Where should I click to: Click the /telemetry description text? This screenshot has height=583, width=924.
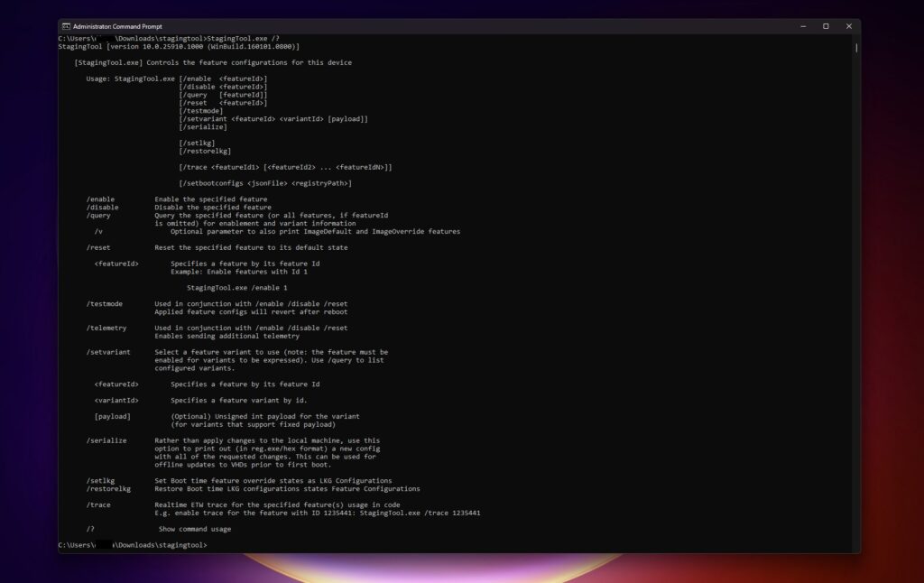click(253, 328)
